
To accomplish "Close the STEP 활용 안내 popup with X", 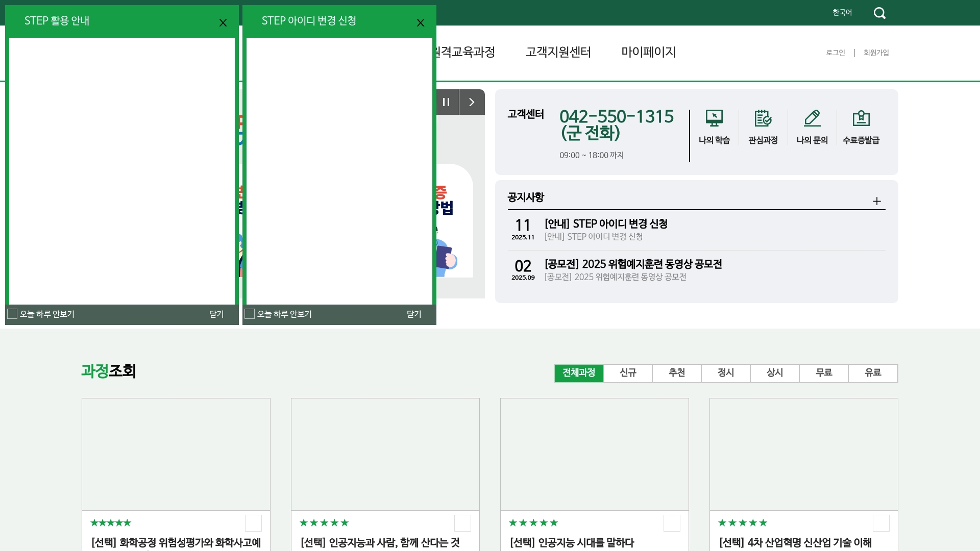I will pyautogui.click(x=223, y=23).
